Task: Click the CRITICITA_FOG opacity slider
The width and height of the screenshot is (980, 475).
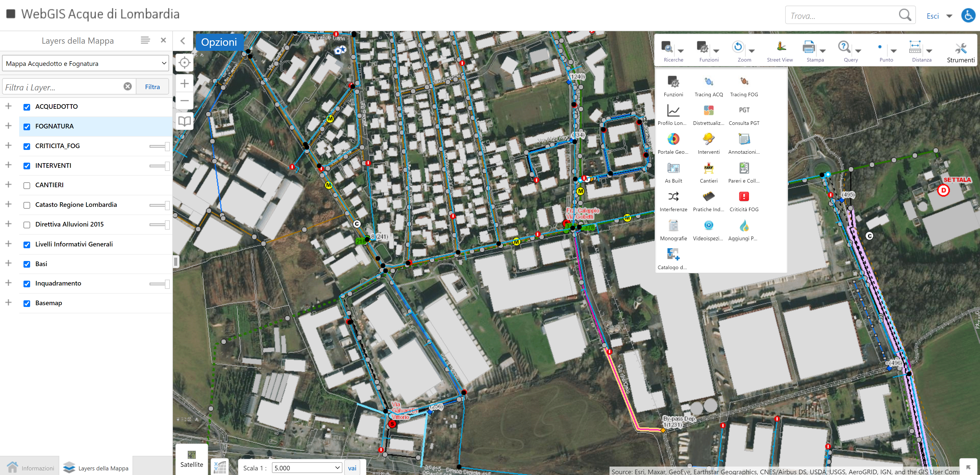Action: 159,146
